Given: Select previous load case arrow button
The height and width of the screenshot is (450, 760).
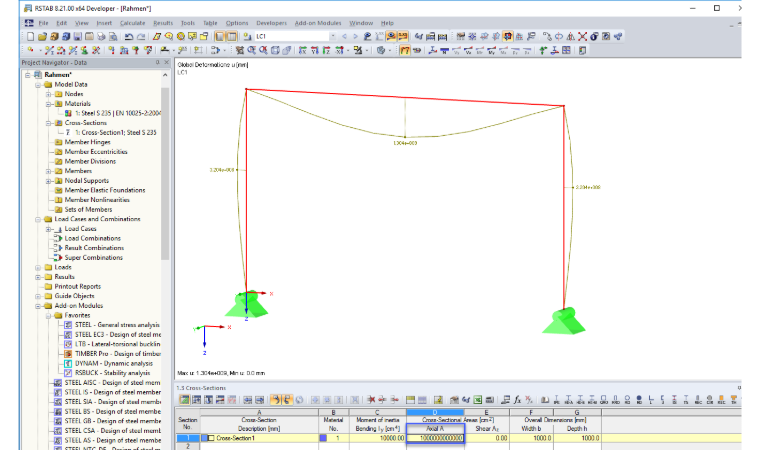Looking at the screenshot, I should click(x=345, y=36).
